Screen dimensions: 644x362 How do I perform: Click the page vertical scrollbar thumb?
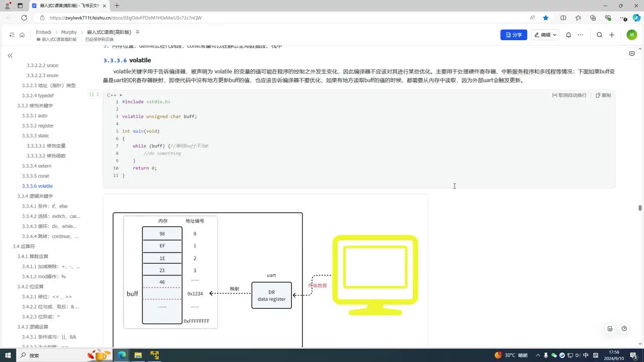pyautogui.click(x=640, y=208)
